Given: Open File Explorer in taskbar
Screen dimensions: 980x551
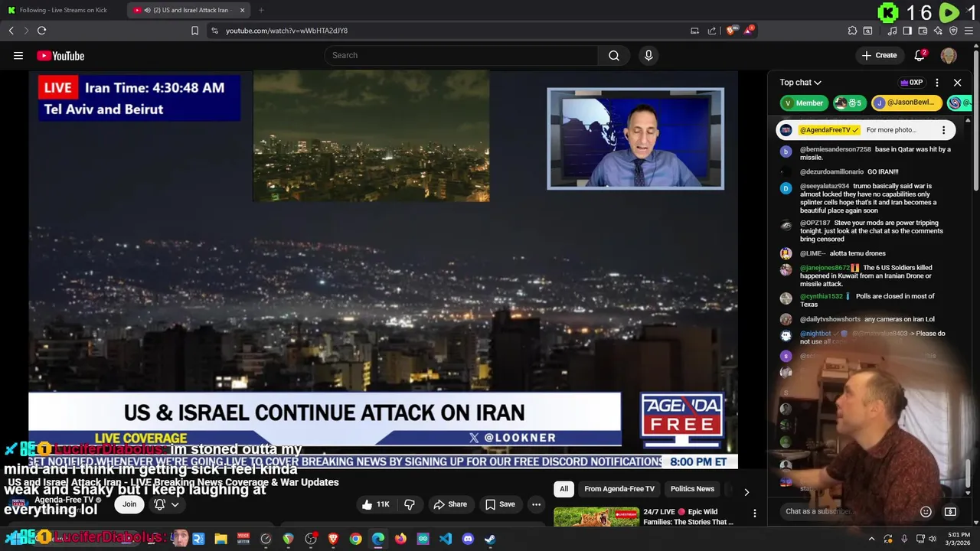Looking at the screenshot, I should pyautogui.click(x=221, y=539).
